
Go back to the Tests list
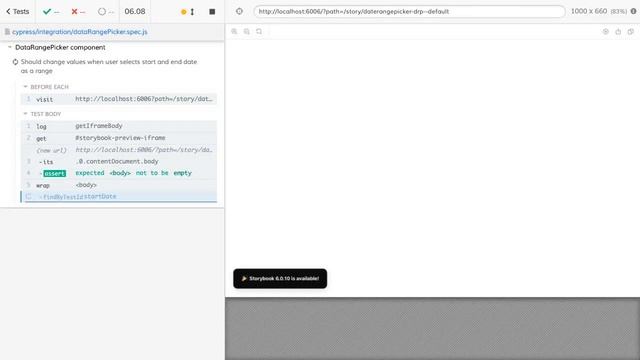coord(18,11)
